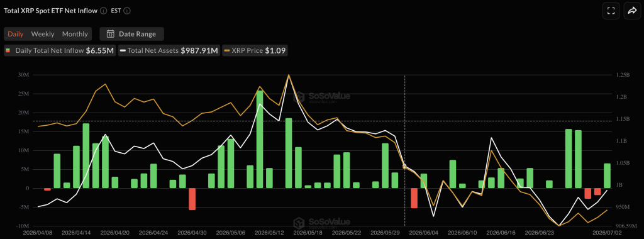Click the last green bar at 2026/07/02
Viewport: 644px width, 239px height.
[607, 175]
